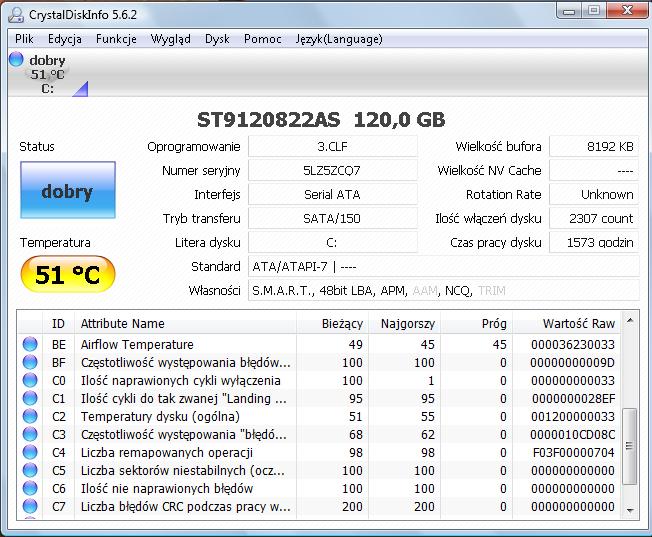Click the transfer mode field SATA/150
Screen dimensions: 652x537
[x=333, y=218]
